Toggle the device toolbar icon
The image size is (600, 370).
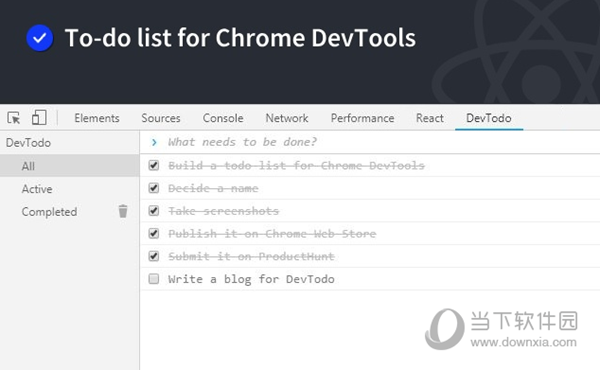[39, 117]
